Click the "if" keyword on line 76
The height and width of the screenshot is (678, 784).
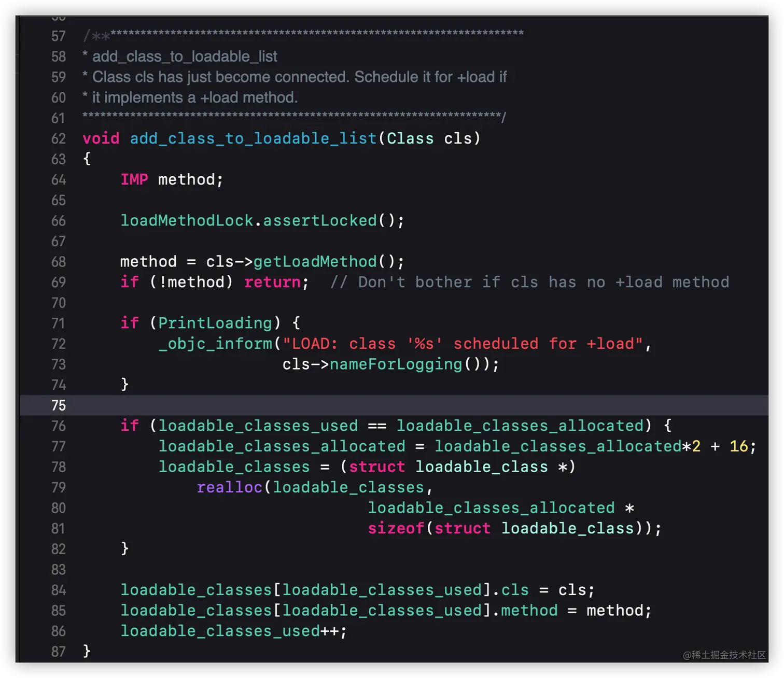[x=130, y=426]
